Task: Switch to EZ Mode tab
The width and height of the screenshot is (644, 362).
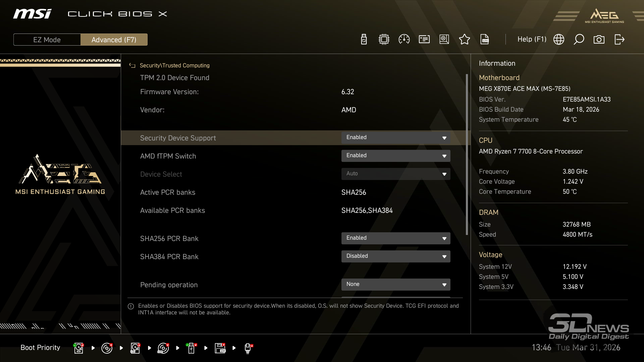Action: [47, 40]
